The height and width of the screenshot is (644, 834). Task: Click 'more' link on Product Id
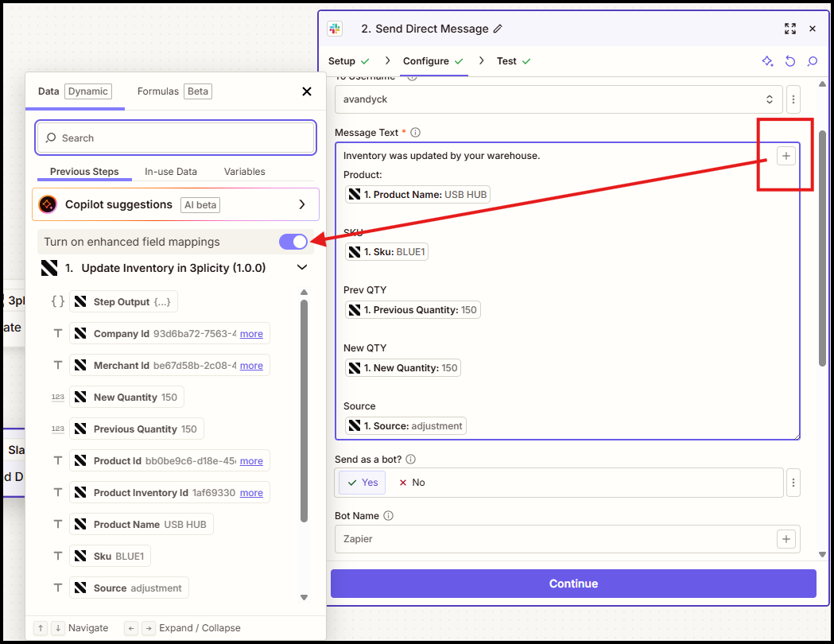(251, 461)
